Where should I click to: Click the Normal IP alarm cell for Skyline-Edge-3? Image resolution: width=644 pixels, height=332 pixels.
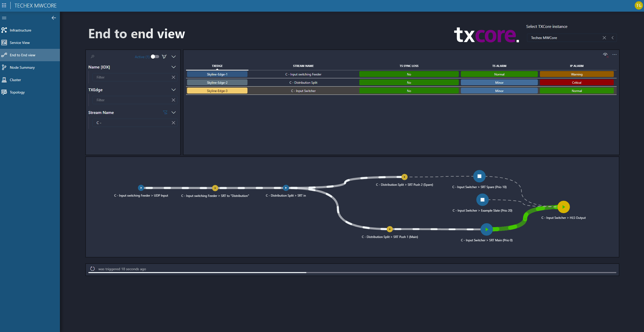pos(577,91)
